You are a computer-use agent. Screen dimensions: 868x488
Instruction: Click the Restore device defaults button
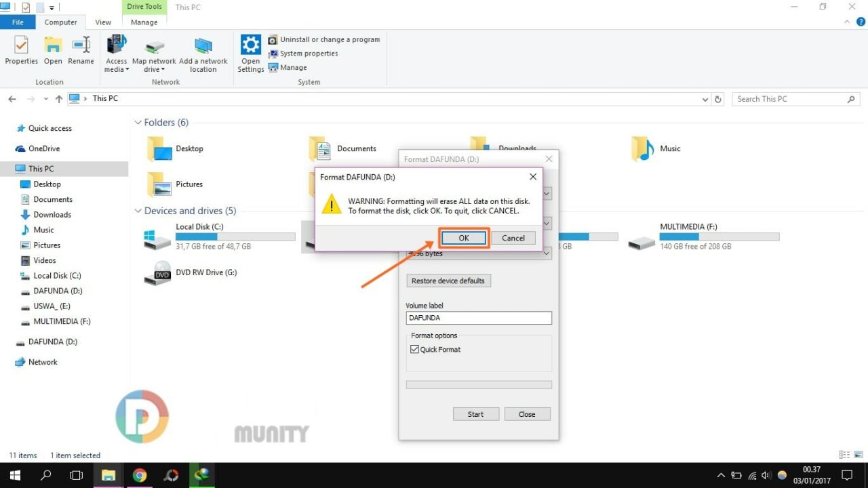coord(448,281)
